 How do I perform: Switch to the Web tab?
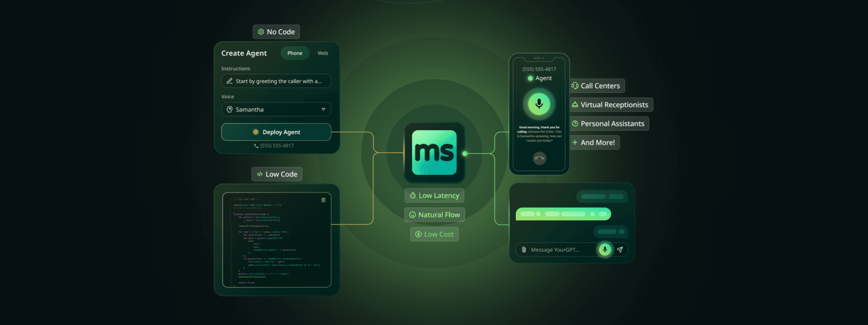(x=323, y=53)
